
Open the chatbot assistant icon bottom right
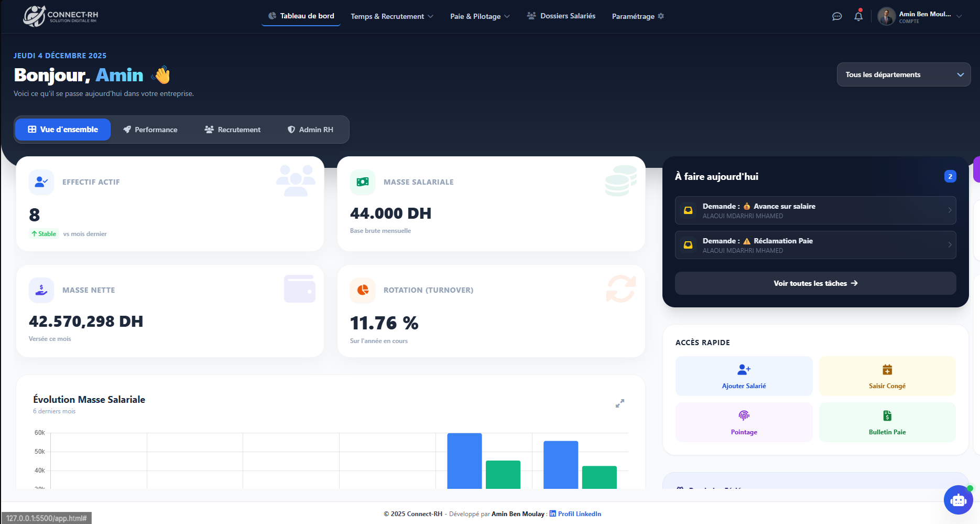tap(958, 500)
